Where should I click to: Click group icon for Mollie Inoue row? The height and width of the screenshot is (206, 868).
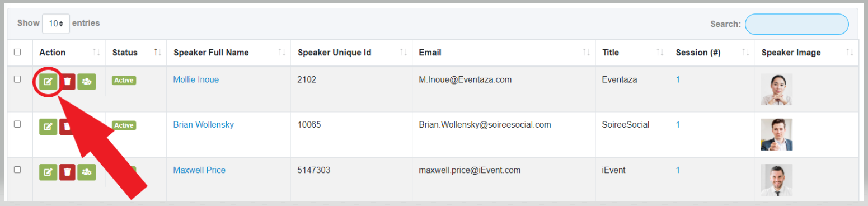tap(87, 81)
